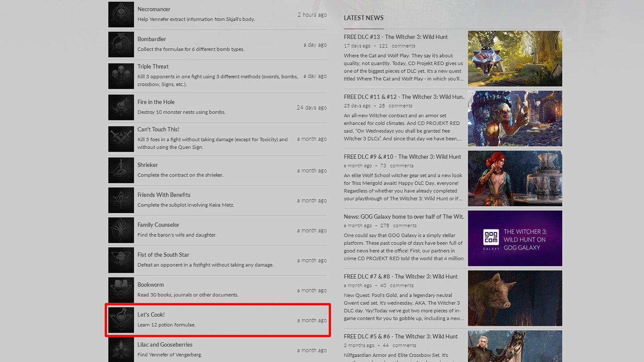
Task: Click the Necromancer achievement icon
Action: pyautogui.click(x=121, y=14)
